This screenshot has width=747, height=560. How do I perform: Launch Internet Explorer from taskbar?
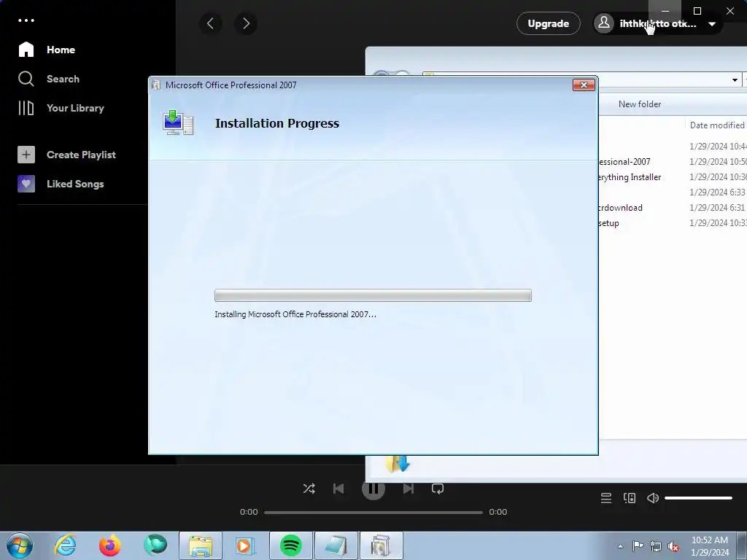65,545
